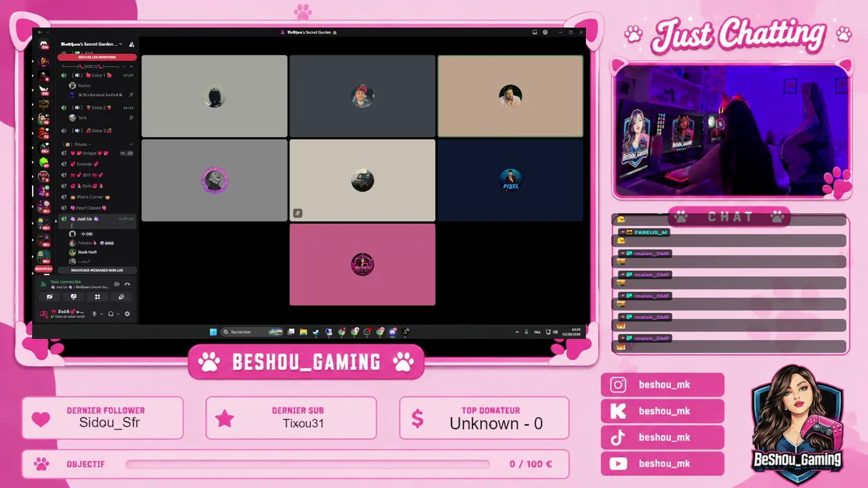The width and height of the screenshot is (868, 488).
Task: Open soundboard button in voice panel
Action: point(121,297)
